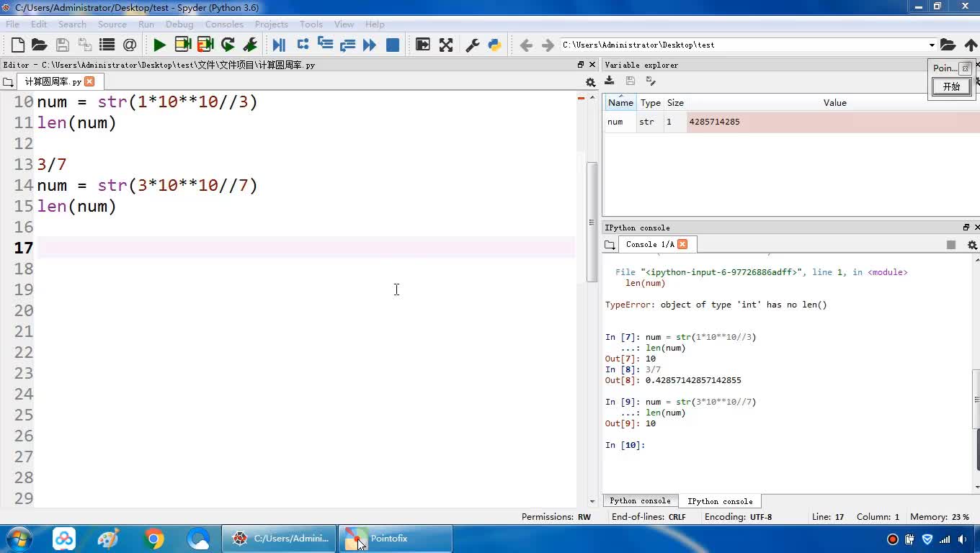Screen dimensions: 980x553
Task: Open the PYTHONPATH manager Python icon
Action: coord(494,45)
